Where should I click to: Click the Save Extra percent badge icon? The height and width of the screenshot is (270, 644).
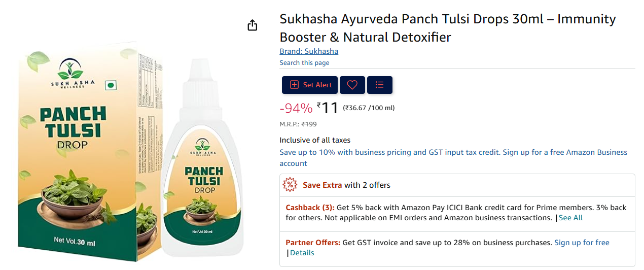pyautogui.click(x=290, y=185)
